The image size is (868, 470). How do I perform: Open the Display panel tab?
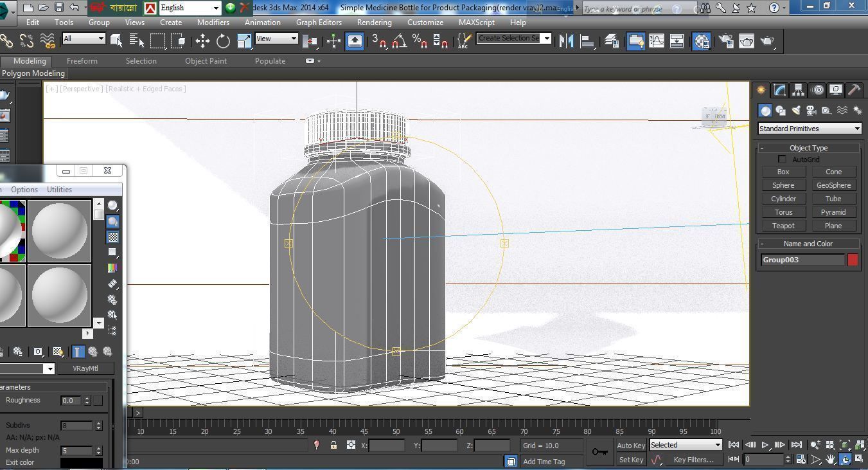point(835,90)
